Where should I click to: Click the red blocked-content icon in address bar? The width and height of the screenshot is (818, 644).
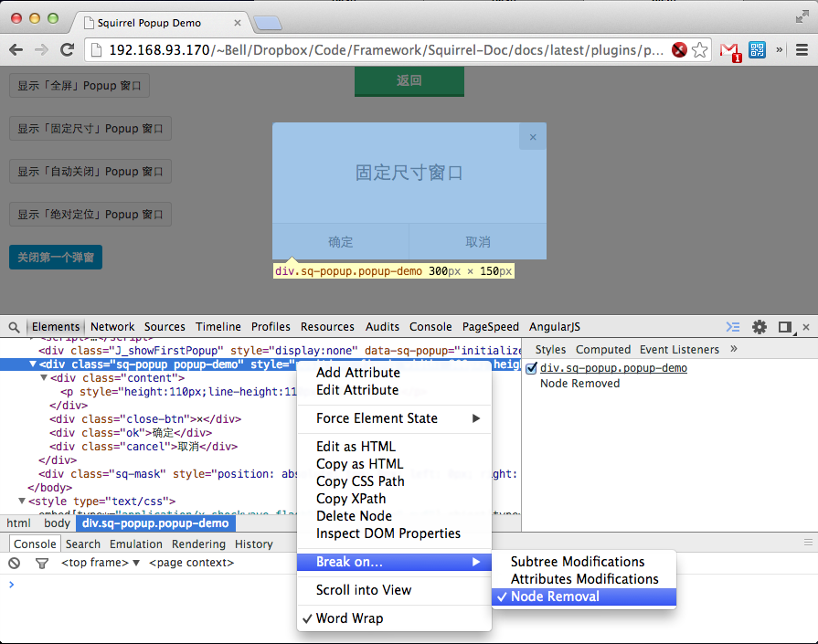[679, 50]
